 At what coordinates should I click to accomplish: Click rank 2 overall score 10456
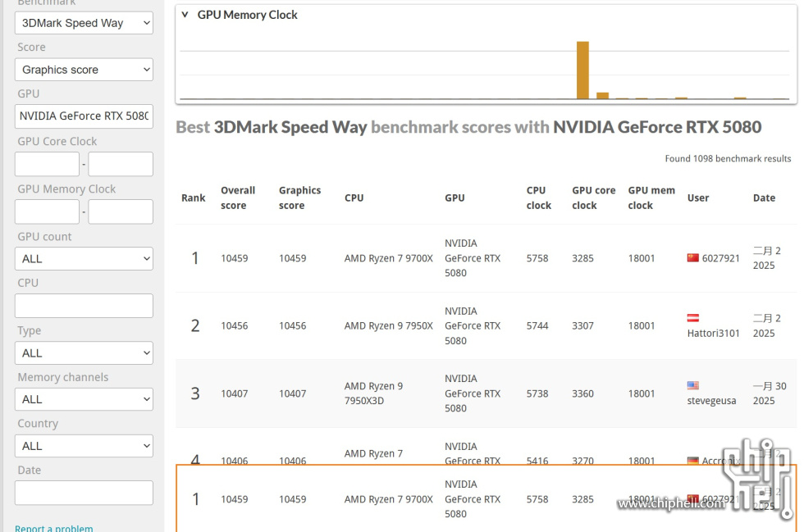(x=235, y=326)
